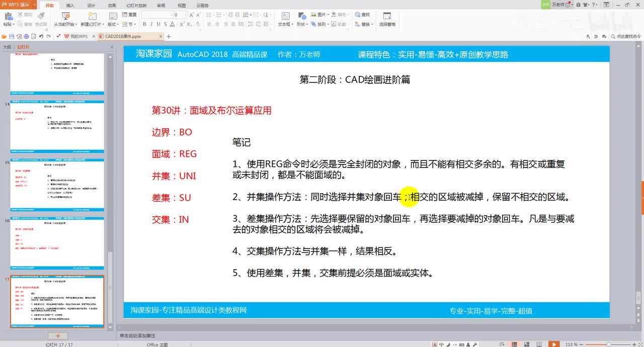Expand the 新建幻灯片 dropdown arrow
This screenshot has width=644, height=347.
coord(103,24)
